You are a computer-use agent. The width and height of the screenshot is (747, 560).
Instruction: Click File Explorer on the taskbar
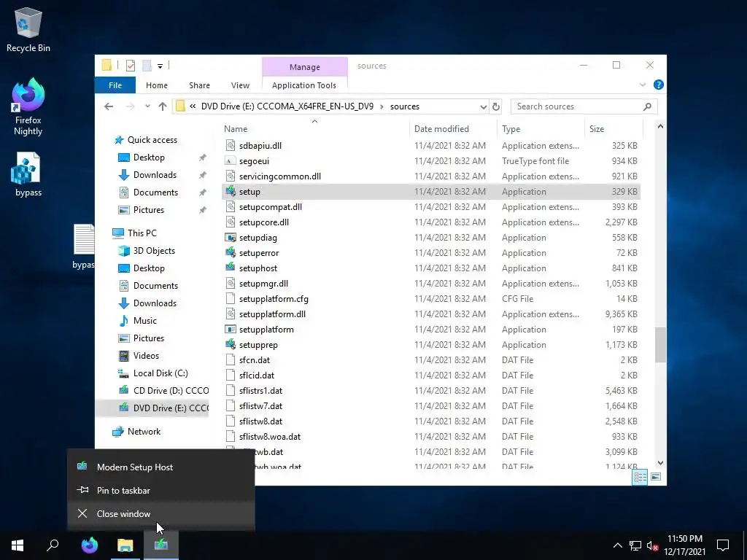click(125, 545)
